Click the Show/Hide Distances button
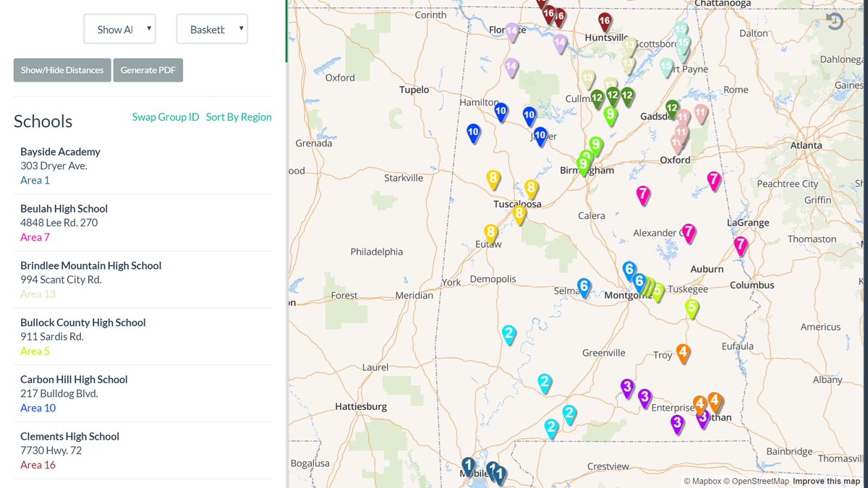 click(x=61, y=70)
